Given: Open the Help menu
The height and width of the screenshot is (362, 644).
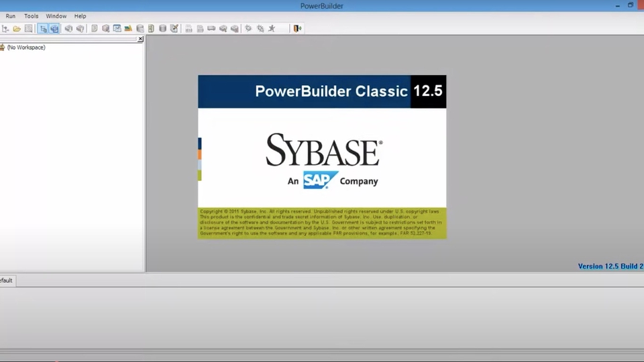Looking at the screenshot, I should point(80,16).
